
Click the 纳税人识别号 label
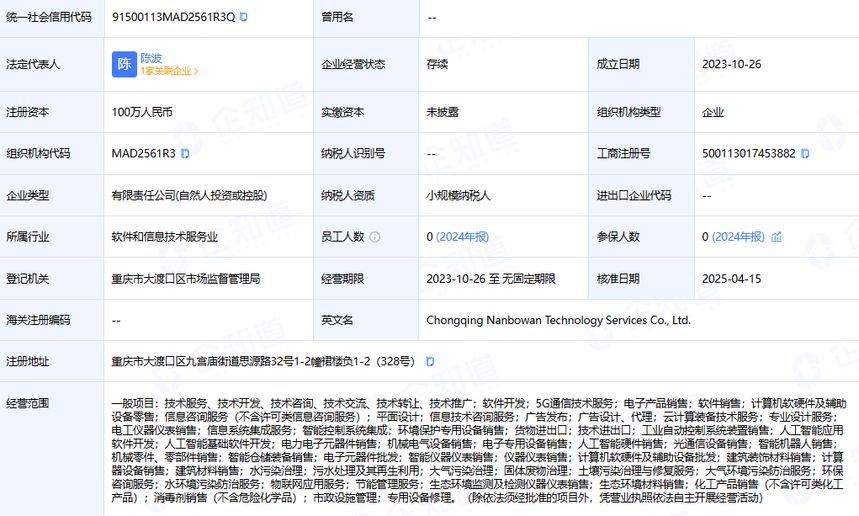point(353,153)
